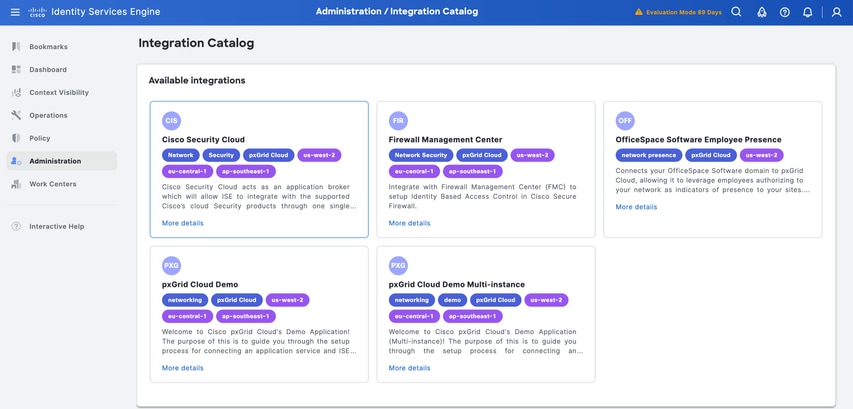This screenshot has width=853, height=409.
Task: Click pxGrid Cloud tag on Cisco Security Cloud
Action: [269, 155]
